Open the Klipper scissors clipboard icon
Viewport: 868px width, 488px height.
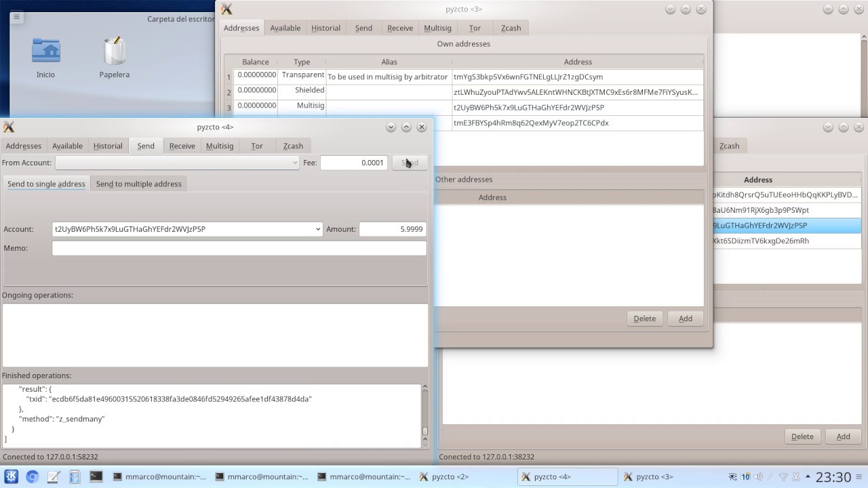796,476
